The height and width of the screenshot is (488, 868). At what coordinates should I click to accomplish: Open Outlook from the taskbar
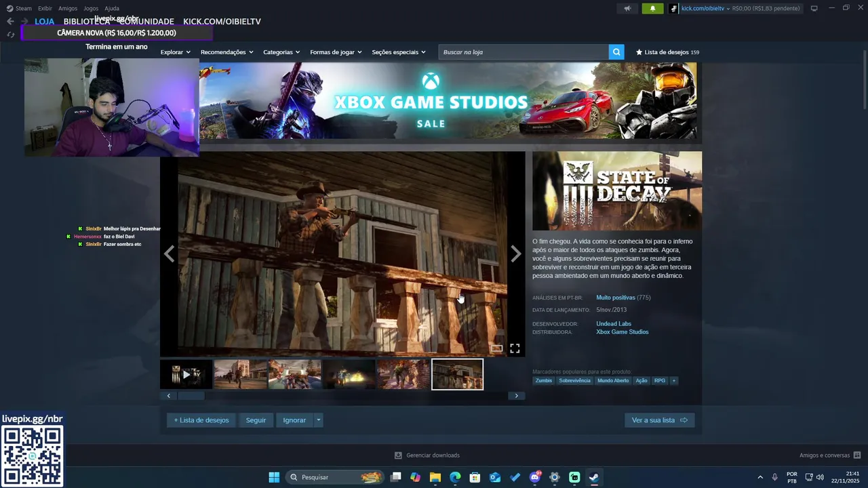point(495,477)
